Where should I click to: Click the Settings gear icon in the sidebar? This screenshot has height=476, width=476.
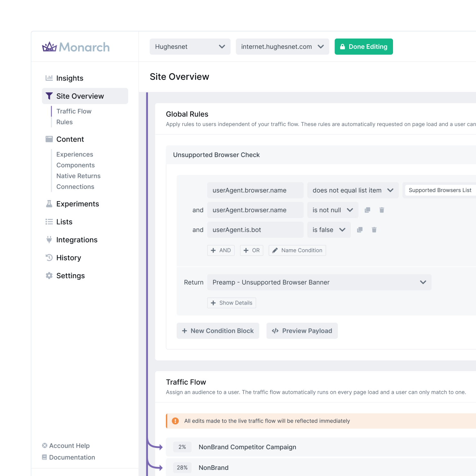(x=49, y=276)
